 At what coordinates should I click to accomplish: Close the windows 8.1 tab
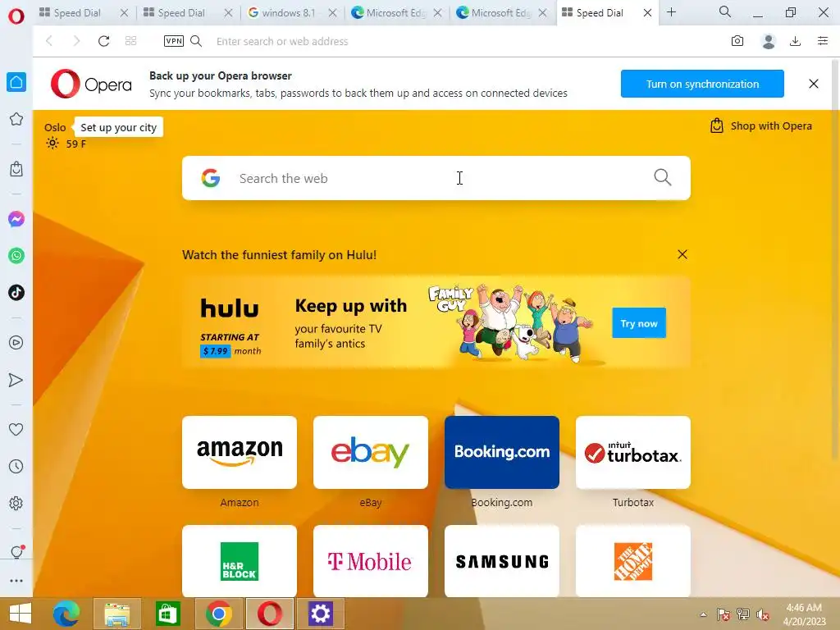tap(333, 13)
